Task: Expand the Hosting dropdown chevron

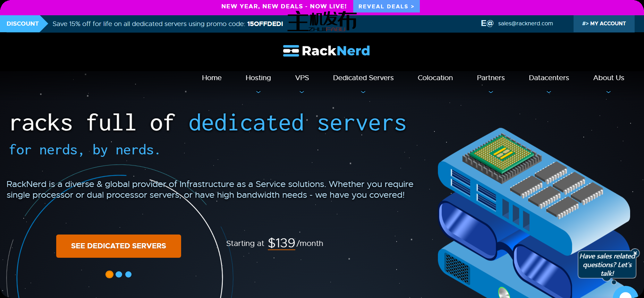Action: [258, 92]
